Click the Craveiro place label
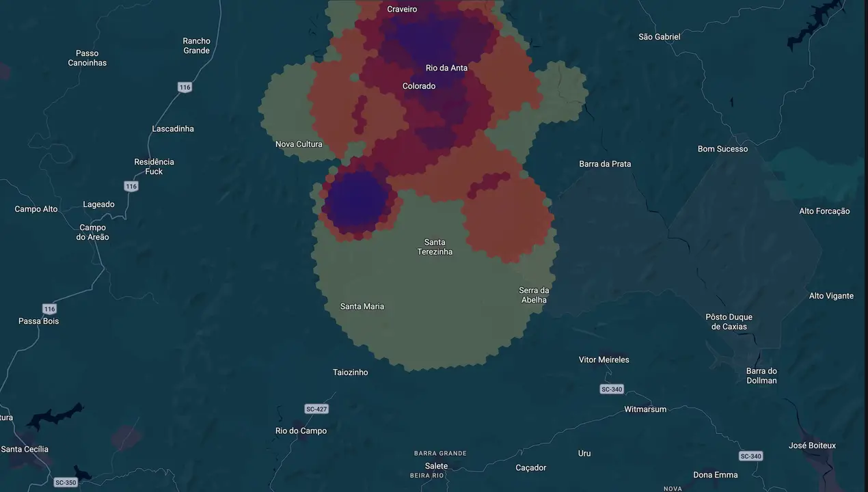The width and height of the screenshot is (868, 492). tap(402, 9)
